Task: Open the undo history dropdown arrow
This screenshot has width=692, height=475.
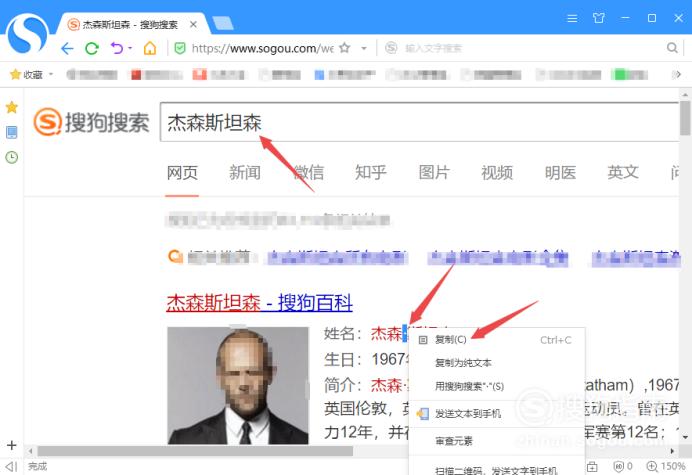Action: click(130, 47)
